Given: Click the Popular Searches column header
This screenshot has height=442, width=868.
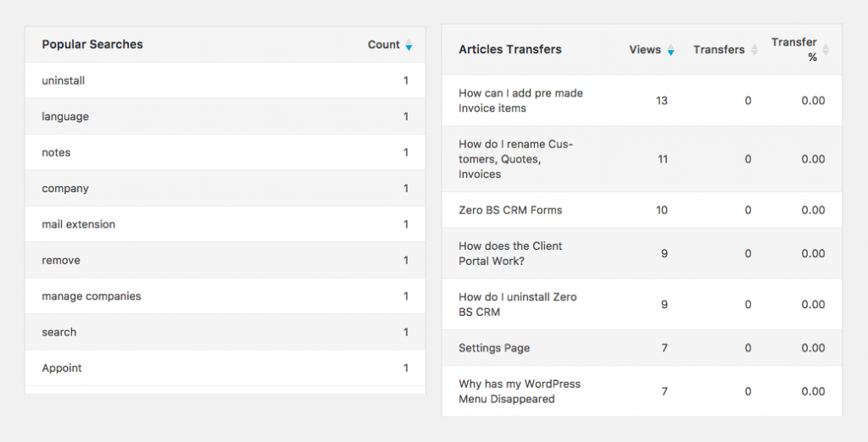Looking at the screenshot, I should tap(92, 45).
